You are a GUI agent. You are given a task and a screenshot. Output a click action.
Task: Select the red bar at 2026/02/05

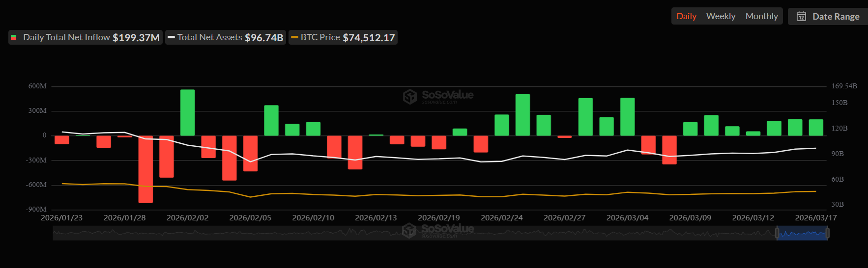pos(250,154)
